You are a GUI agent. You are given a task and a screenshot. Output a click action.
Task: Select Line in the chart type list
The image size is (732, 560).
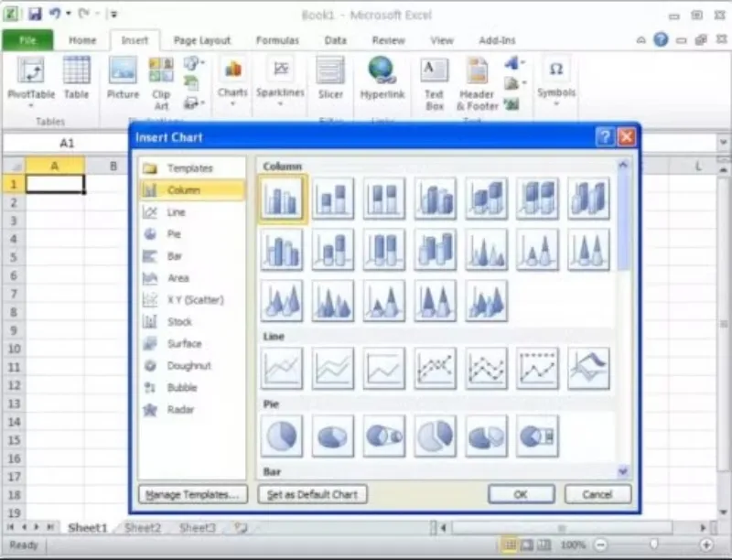tap(192, 212)
